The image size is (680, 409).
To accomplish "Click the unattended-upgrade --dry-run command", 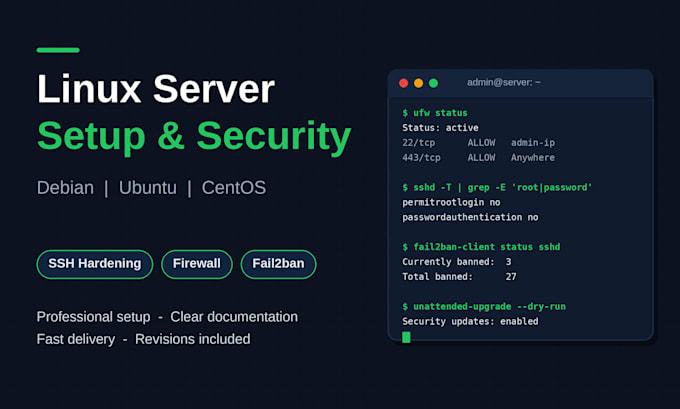I will [484, 306].
